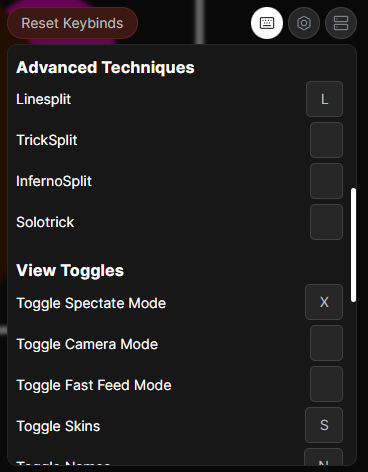This screenshot has height=472, width=368.
Task: Select the Toggle Skins key S
Action: point(324,425)
